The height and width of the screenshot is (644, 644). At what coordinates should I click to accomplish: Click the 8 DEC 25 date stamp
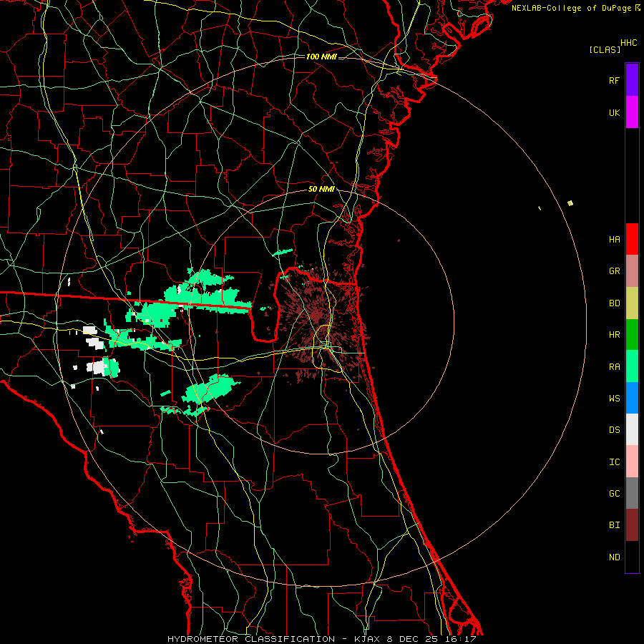pos(412,639)
